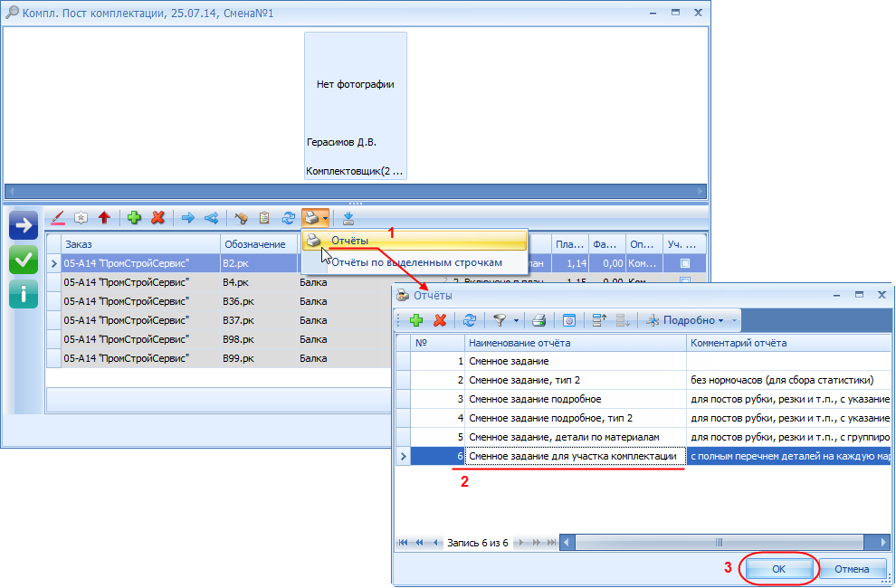Screen dimensions: 896x588
Task: Go to the previous record in the navigator
Action: 436,542
